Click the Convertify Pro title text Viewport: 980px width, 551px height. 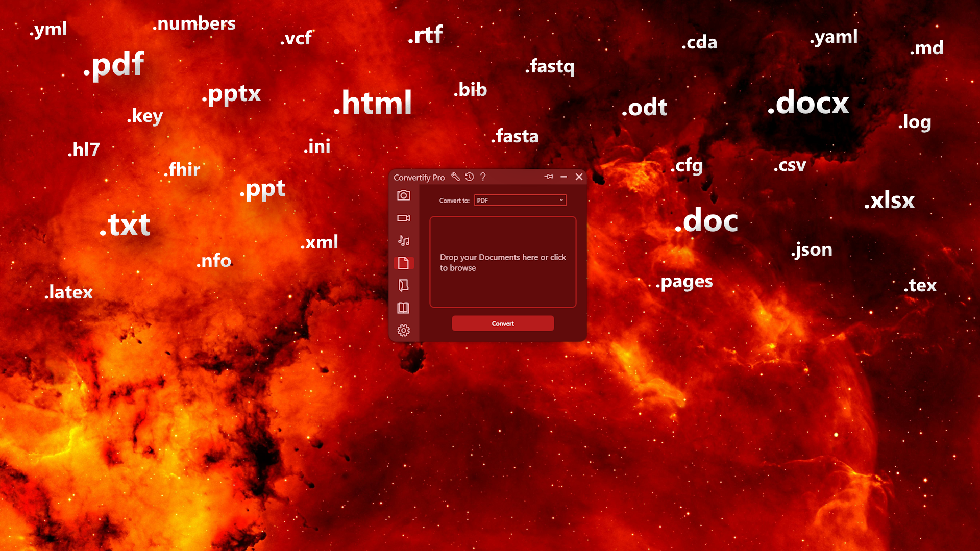419,177
